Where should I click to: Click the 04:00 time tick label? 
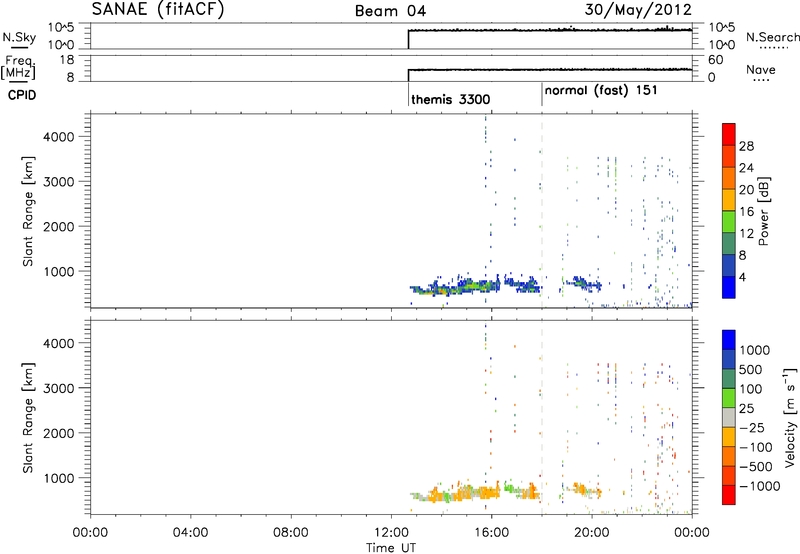(190, 533)
